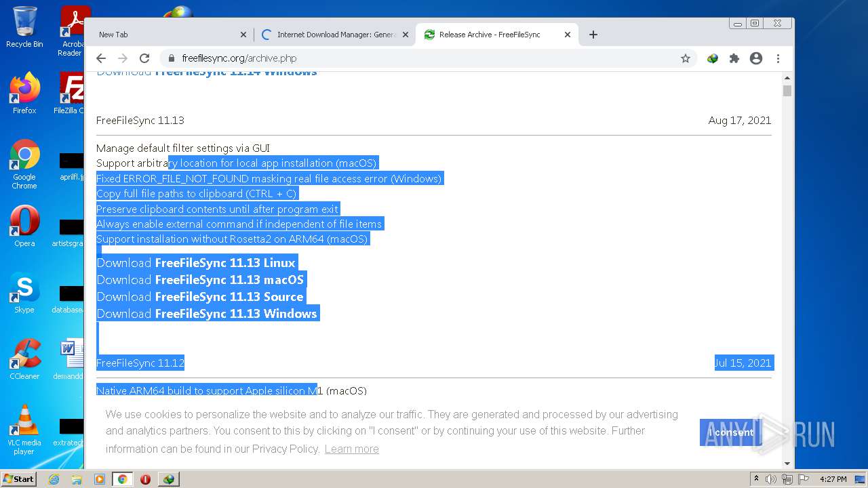
Task: Click the address bar showing freefilesync.org/archive.php
Action: [429, 58]
